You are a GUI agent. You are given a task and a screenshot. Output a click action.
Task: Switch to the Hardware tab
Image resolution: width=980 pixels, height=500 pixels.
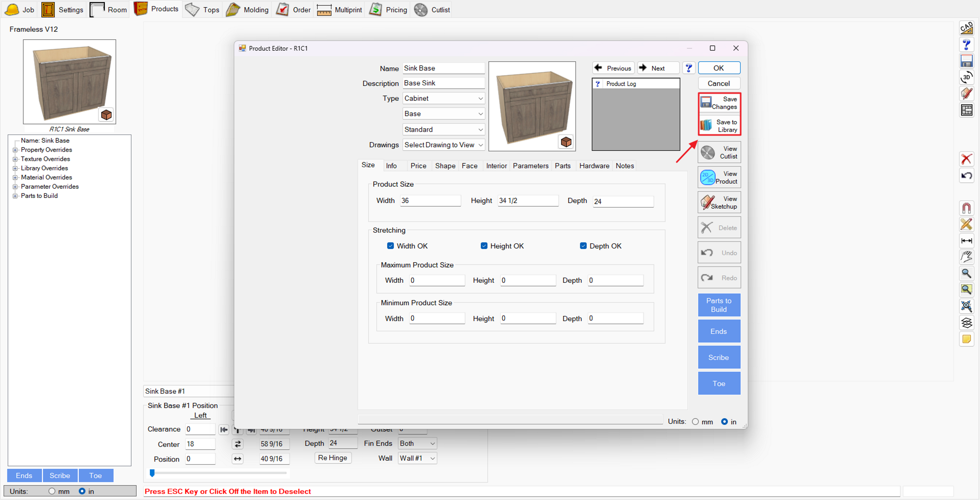[x=594, y=166]
